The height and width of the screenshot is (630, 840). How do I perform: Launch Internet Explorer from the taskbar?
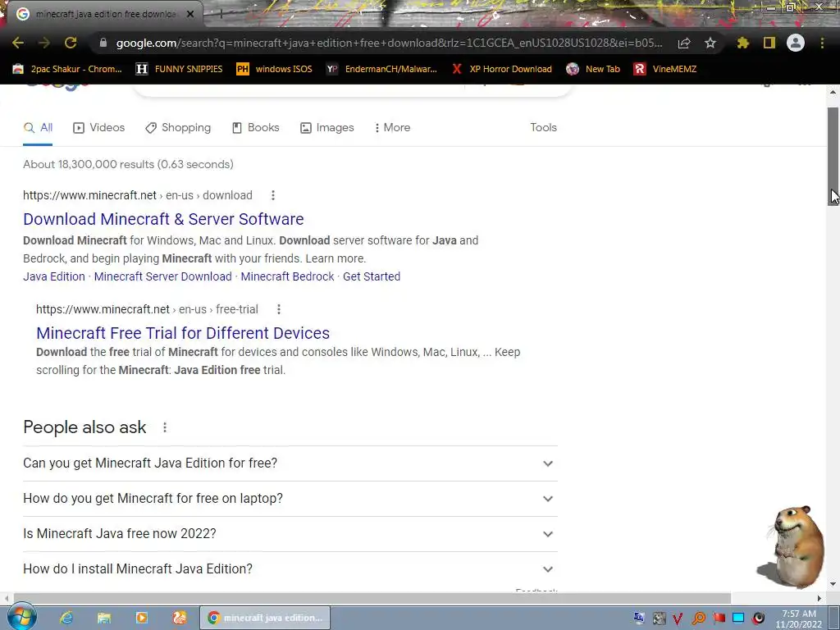[66, 618]
